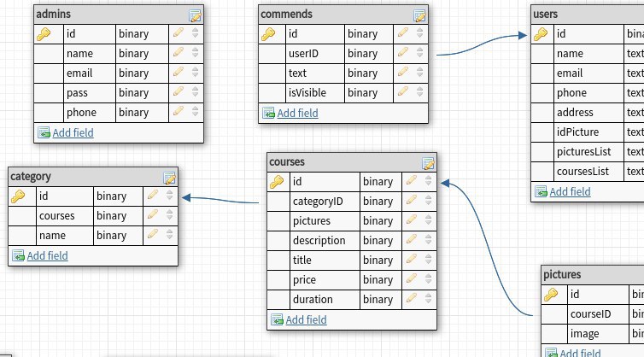Click the address field in users table
Viewport: 644px width, 357px height.
tap(575, 113)
